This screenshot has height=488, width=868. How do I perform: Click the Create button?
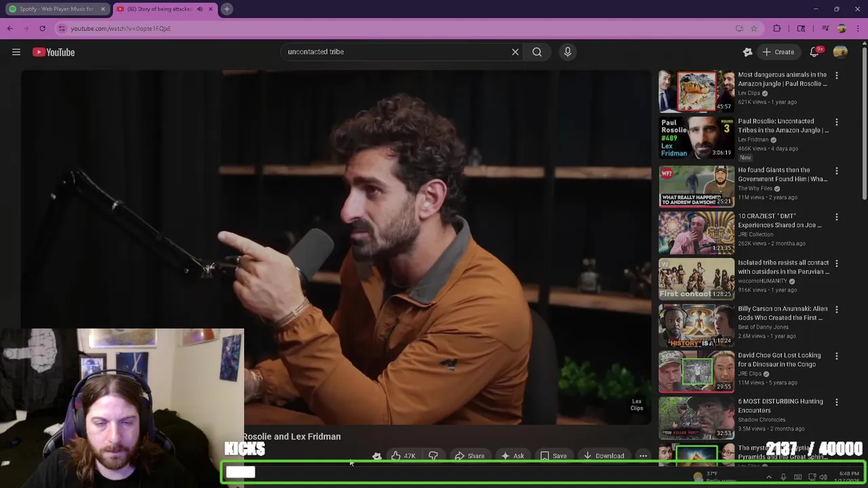coord(778,52)
